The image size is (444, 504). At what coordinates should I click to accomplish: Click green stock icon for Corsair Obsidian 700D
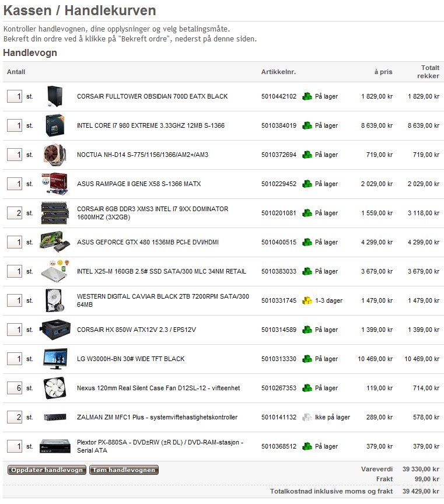point(307,96)
